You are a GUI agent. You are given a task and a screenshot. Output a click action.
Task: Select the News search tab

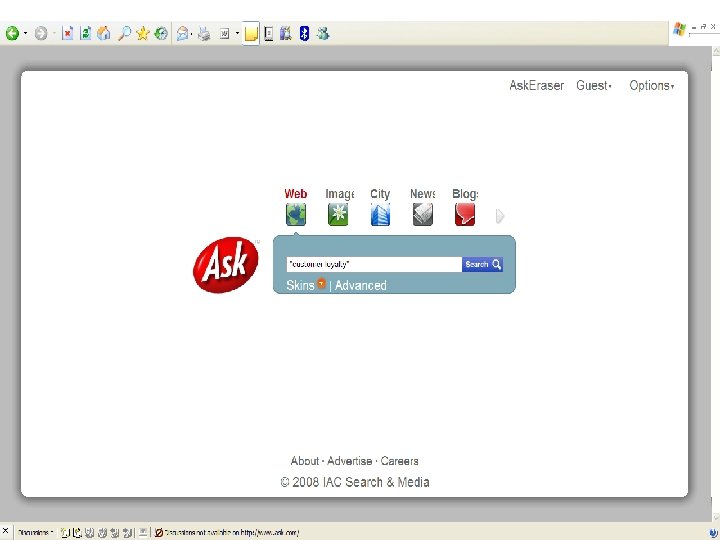[422, 194]
